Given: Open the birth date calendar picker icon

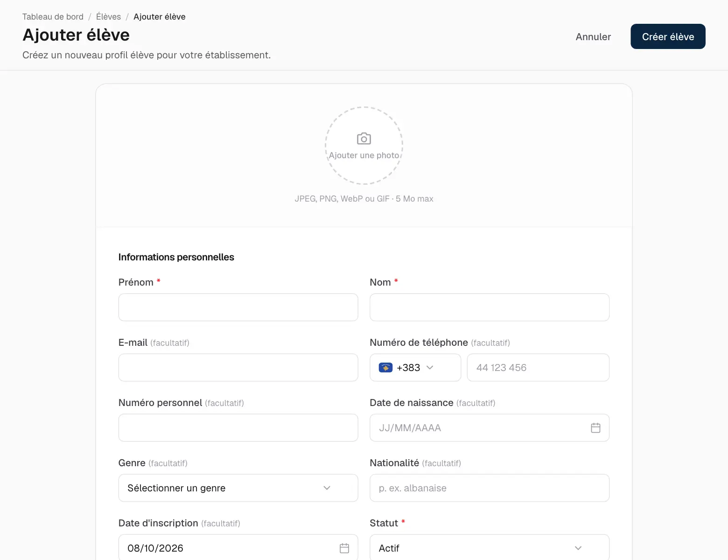Looking at the screenshot, I should point(595,427).
